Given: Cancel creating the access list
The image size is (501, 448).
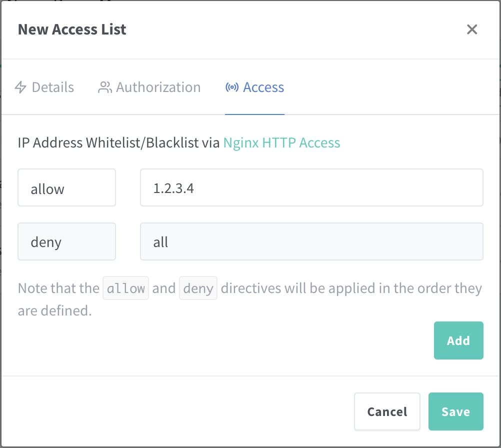Looking at the screenshot, I should pos(387,411).
